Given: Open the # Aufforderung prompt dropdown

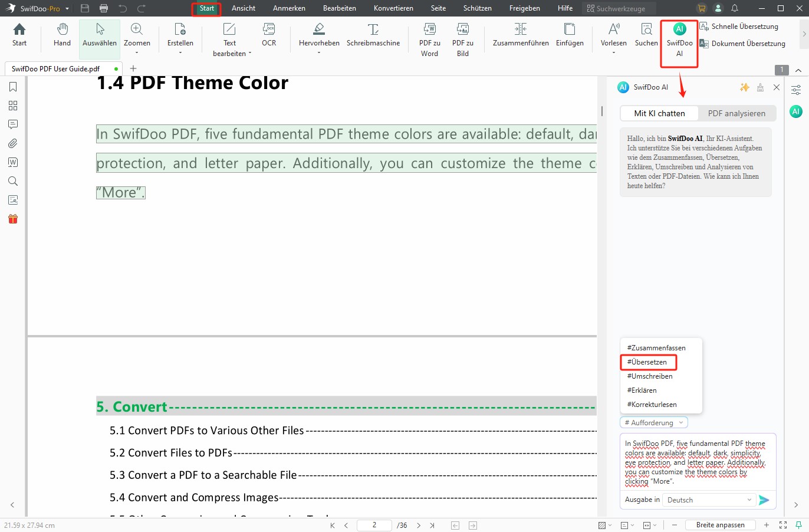Looking at the screenshot, I should 654,423.
